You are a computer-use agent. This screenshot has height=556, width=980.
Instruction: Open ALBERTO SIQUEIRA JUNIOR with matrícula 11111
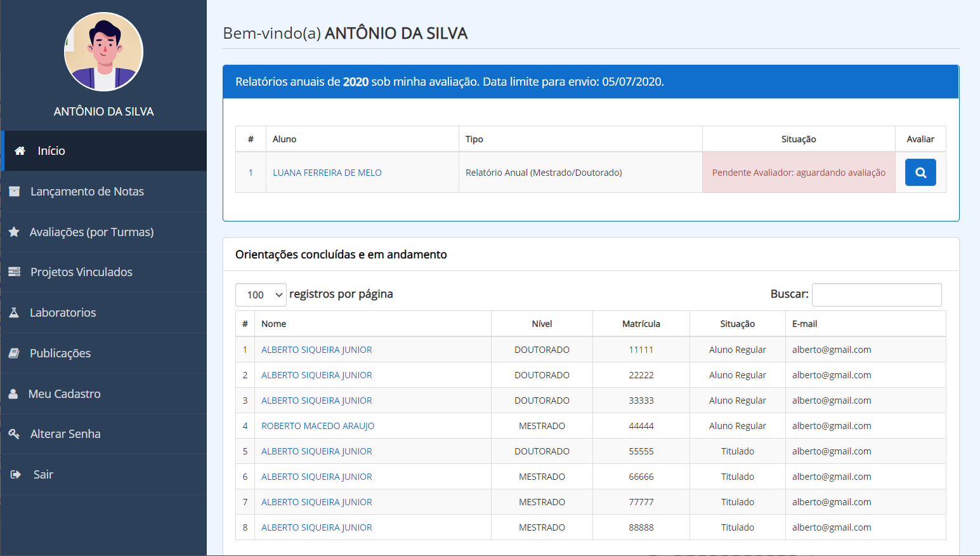point(317,350)
